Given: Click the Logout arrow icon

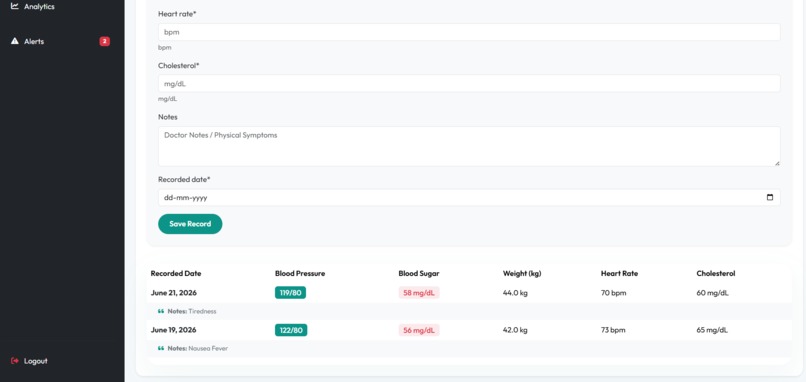Looking at the screenshot, I should pos(14,361).
